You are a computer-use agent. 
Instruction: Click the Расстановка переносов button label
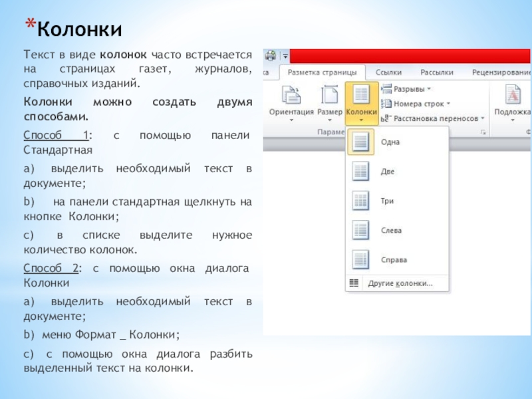click(436, 118)
